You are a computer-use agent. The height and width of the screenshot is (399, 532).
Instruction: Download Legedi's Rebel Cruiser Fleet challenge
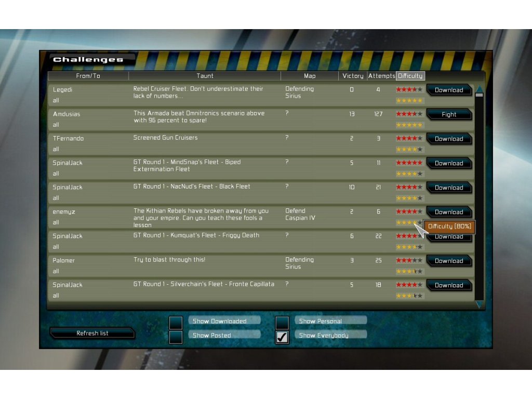[449, 90]
